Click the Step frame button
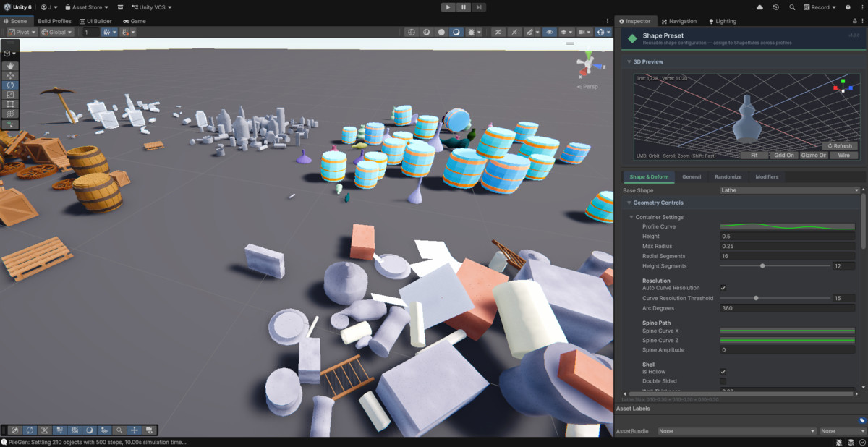This screenshot has width=868, height=447. coord(479,7)
